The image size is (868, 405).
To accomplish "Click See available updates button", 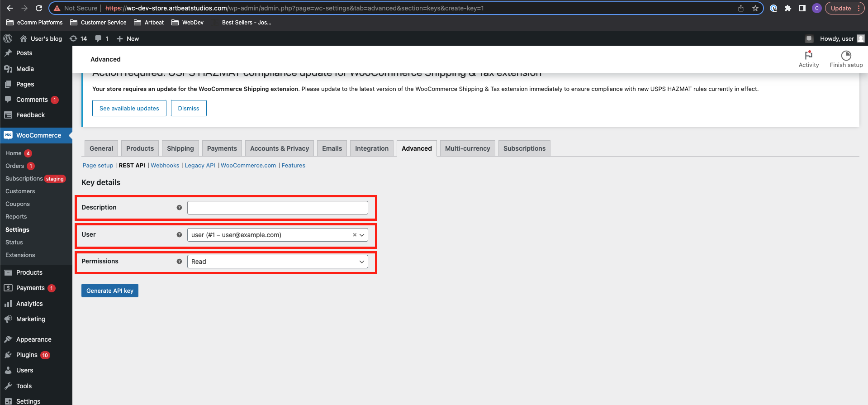I will click(129, 108).
